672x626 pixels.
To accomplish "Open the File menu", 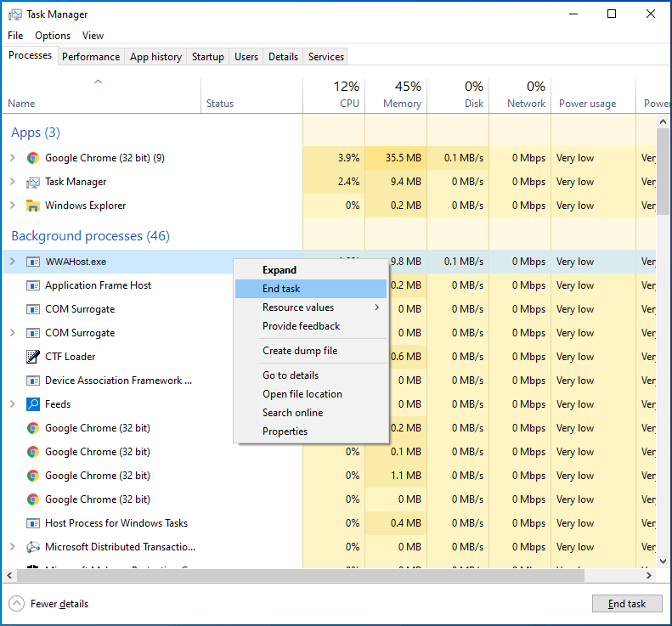I will [x=15, y=36].
